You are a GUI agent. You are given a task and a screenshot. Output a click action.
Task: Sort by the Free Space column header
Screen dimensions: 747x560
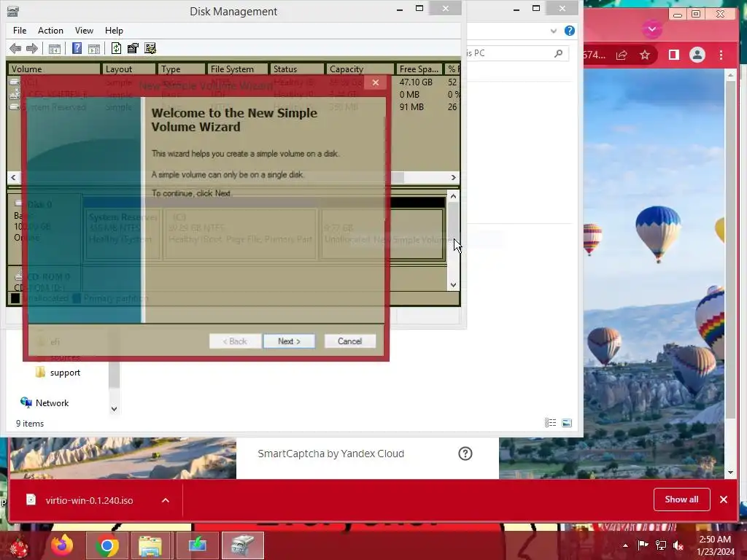[419, 69]
